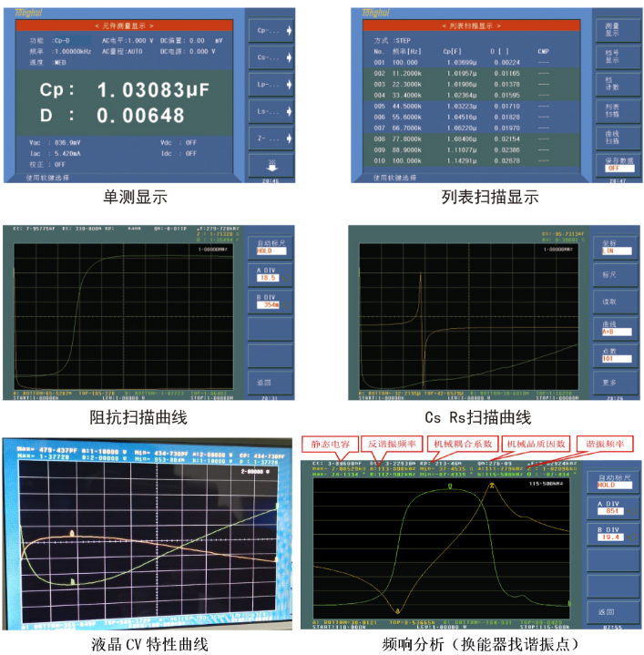This screenshot has width=644, height=655.
Task: Select list row 010 at 100.000k
Action: (472, 161)
